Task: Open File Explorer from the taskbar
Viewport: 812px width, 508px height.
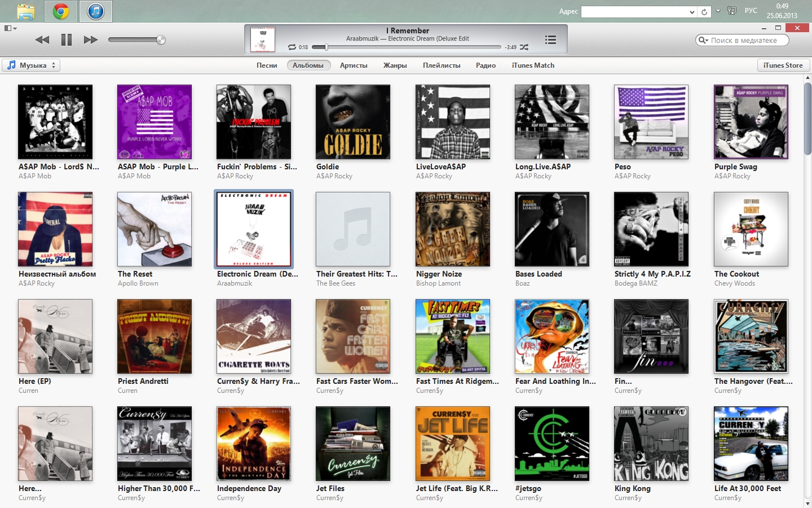Action: [x=26, y=11]
